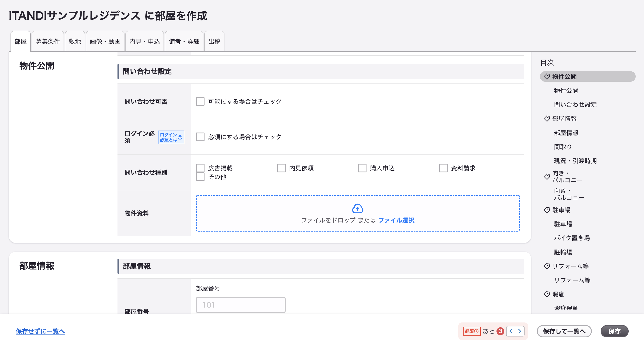Screen dimensions: 644x347
Task: Click tag icon beside リフォーム等 heading
Action: click(x=547, y=266)
